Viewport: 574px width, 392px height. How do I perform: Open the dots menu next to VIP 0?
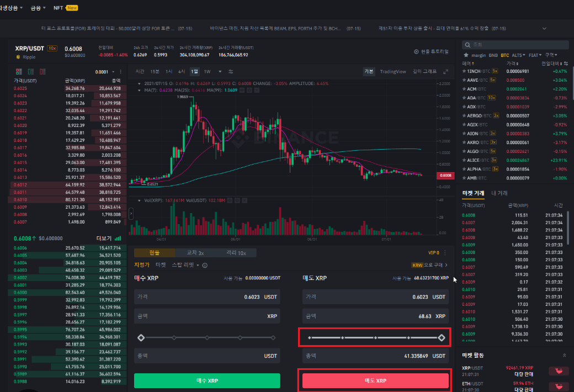point(445,253)
